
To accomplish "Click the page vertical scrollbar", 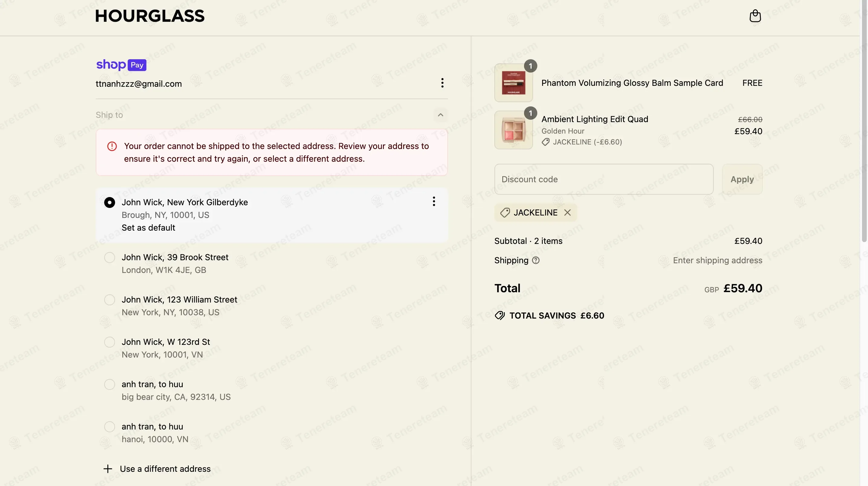I will tap(864, 121).
